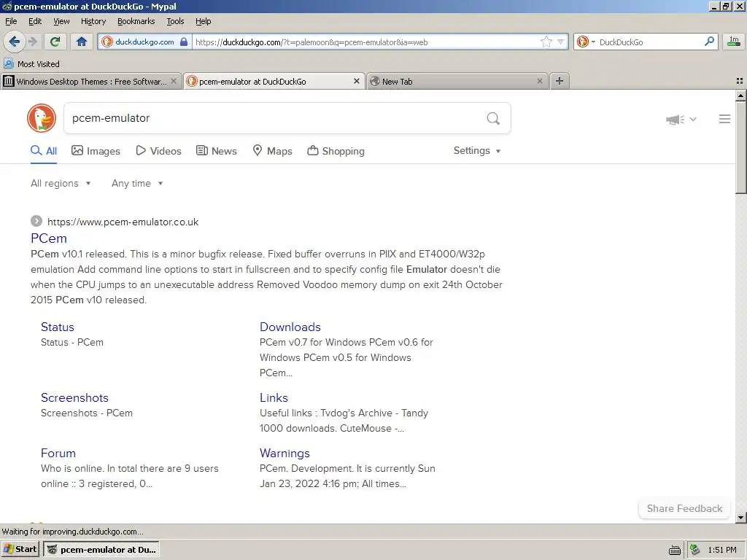Go back with the browser Back arrow
The width and height of the screenshot is (747, 560).
pyautogui.click(x=15, y=42)
